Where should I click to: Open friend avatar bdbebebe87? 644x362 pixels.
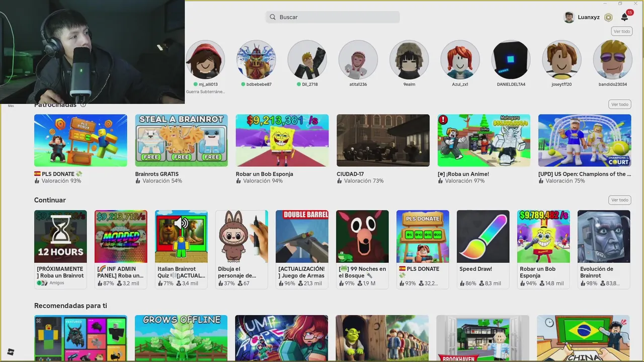pyautogui.click(x=256, y=60)
